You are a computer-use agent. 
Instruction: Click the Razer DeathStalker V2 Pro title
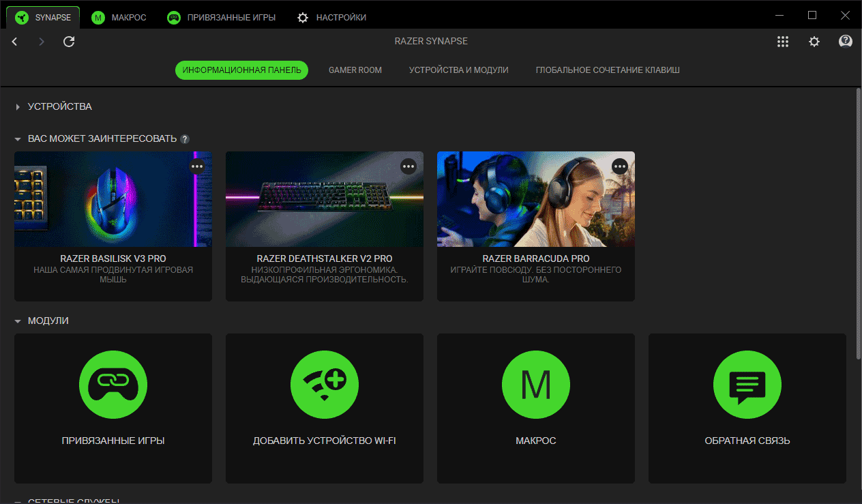coord(325,259)
